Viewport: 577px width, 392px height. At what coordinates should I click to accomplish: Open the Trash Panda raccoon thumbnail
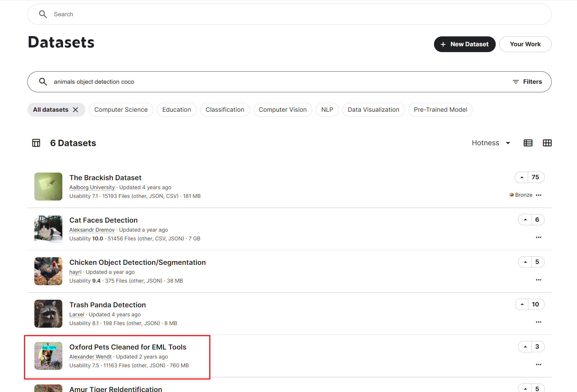click(x=48, y=314)
